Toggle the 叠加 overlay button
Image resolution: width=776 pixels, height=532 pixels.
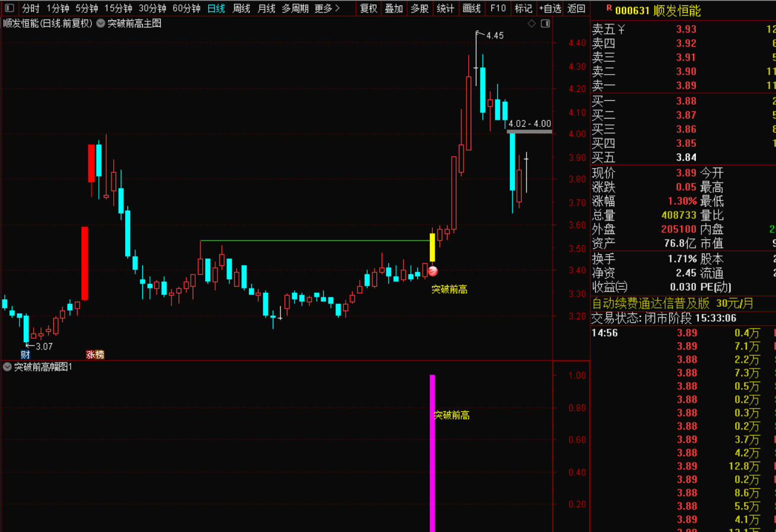394,8
